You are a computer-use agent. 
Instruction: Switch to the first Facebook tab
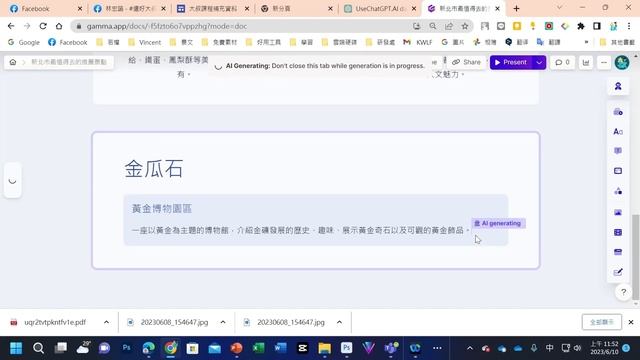45,9
